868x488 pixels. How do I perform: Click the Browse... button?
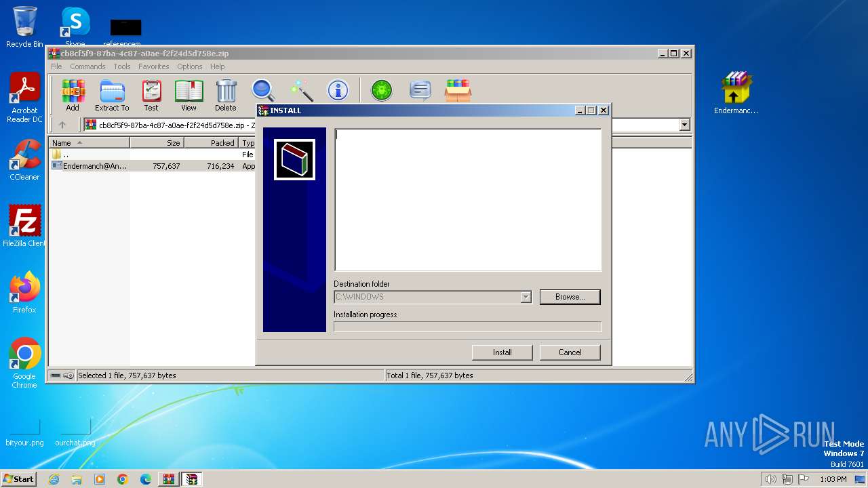coord(570,297)
